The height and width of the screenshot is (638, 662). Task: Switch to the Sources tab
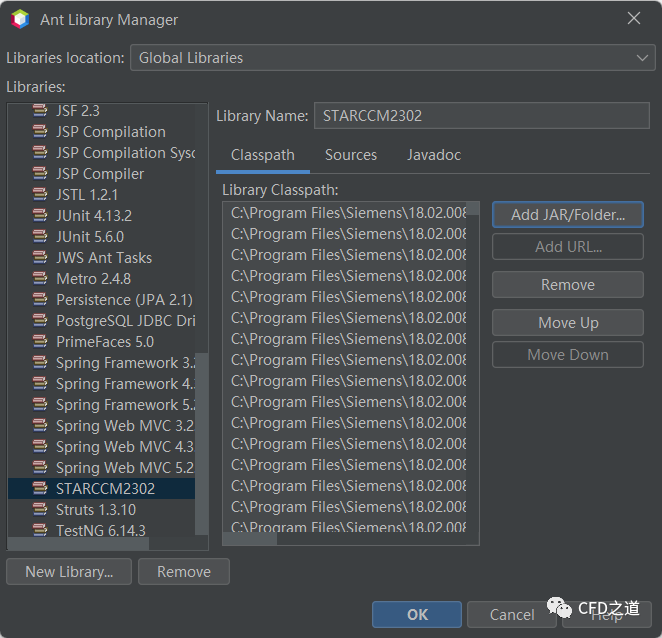[351, 155]
